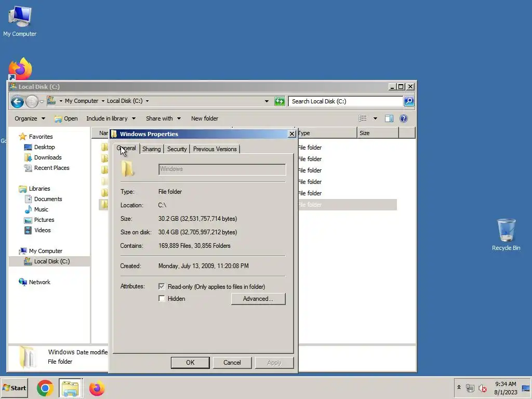Viewport: 532px width, 399px height.
Task: Click the Type column header
Action: pyautogui.click(x=327, y=133)
